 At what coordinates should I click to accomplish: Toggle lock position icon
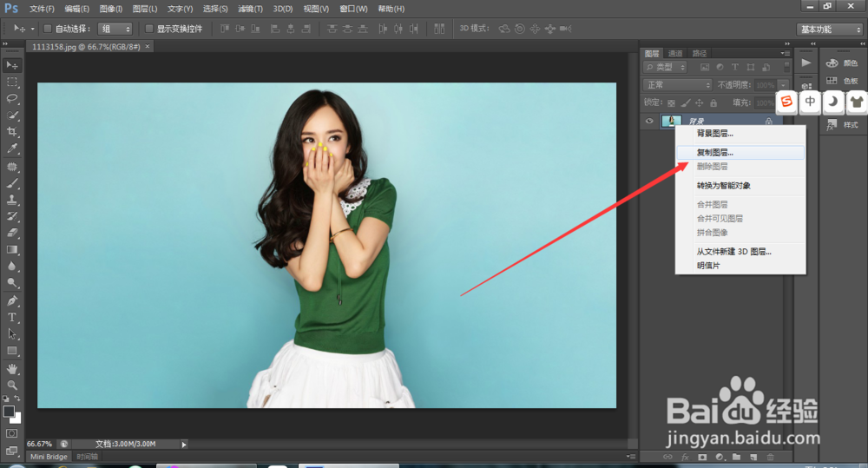point(699,103)
